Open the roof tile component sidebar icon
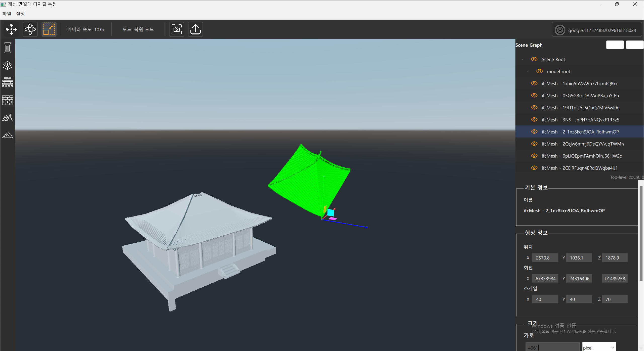The image size is (644, 351). [x=8, y=118]
